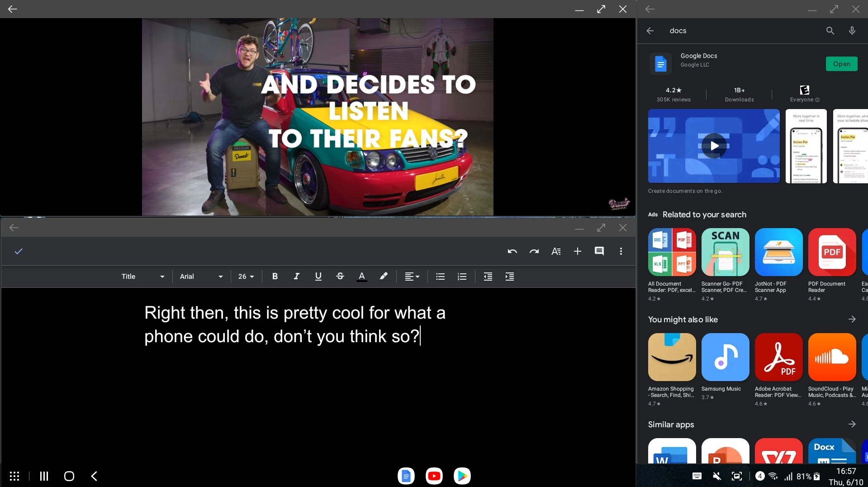This screenshot has height=487, width=868.
Task: Decrease the paragraph indent
Action: (488, 277)
